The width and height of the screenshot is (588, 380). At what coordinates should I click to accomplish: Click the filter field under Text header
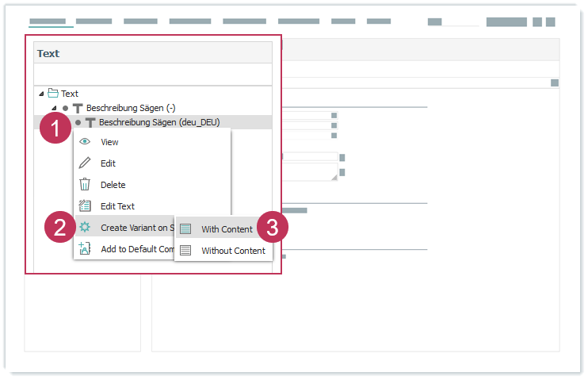152,75
